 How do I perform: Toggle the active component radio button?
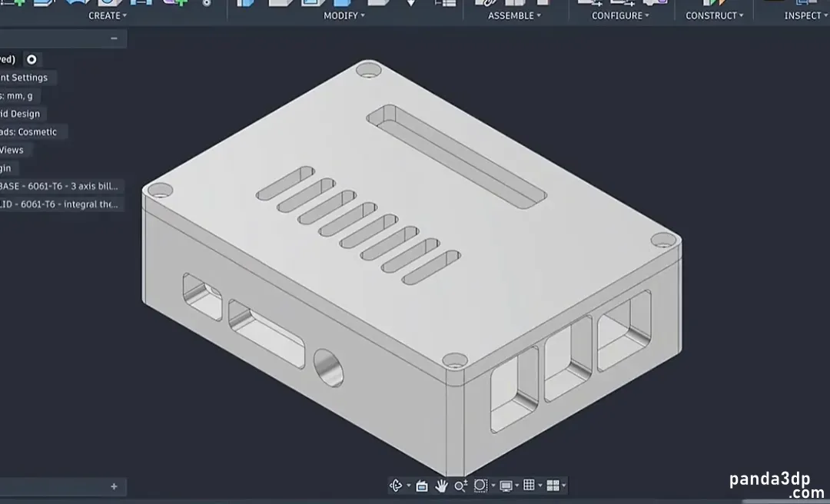32,59
